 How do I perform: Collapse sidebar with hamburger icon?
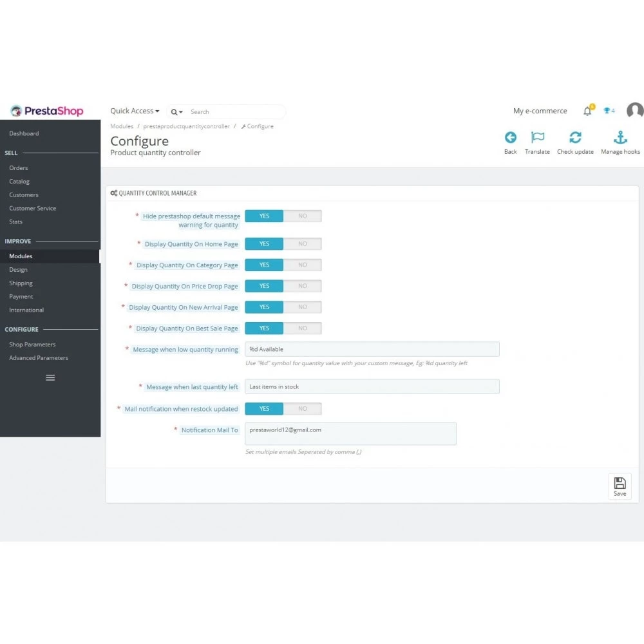50,377
